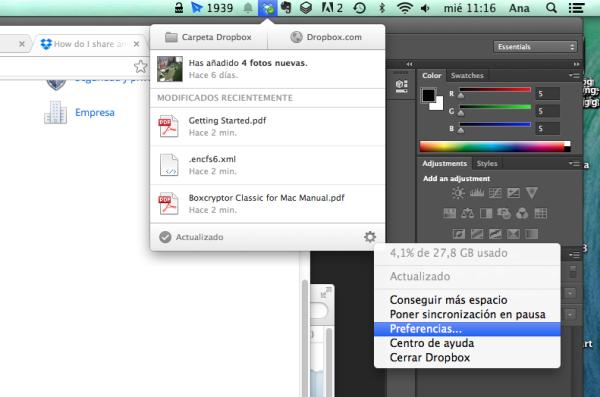600x397 pixels.
Task: Open the 4 fotos nuevas photo thumbnail
Action: click(x=170, y=69)
